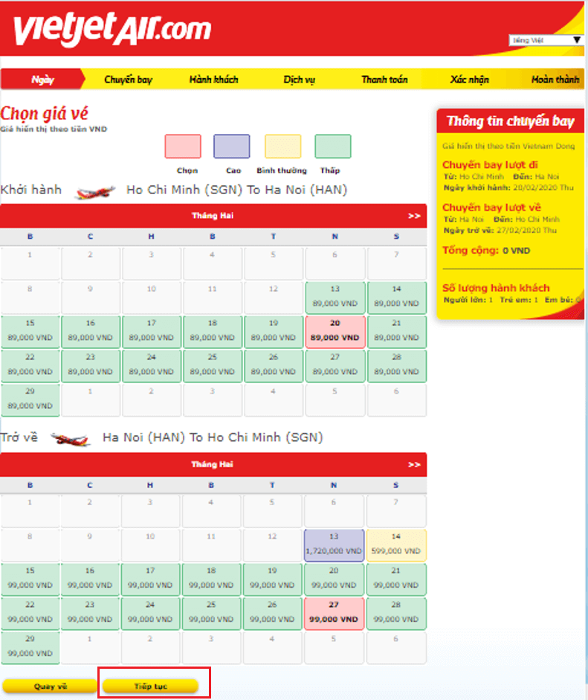Select return date 13 priced 1,720,000 VND

tap(334, 545)
